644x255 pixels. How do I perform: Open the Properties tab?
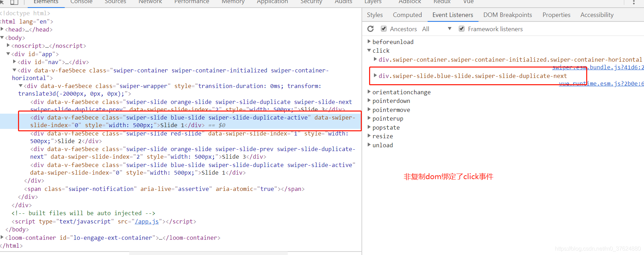556,15
